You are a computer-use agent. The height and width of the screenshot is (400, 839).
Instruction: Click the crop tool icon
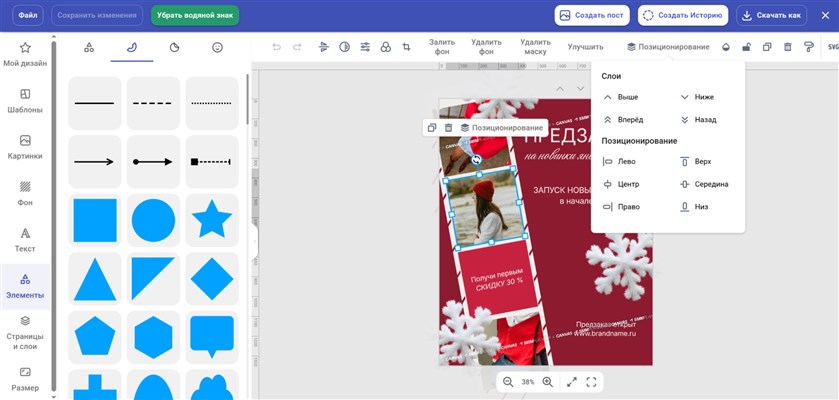coord(406,47)
